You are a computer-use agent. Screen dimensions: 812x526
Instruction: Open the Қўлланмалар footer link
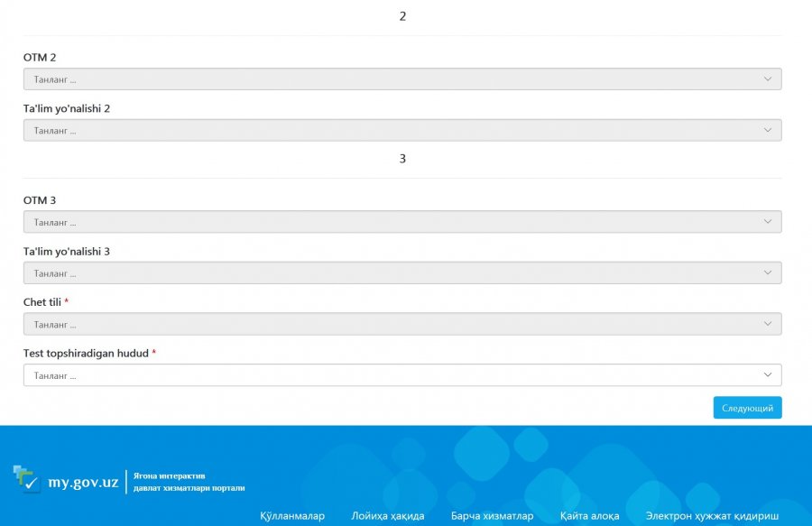[291, 516]
